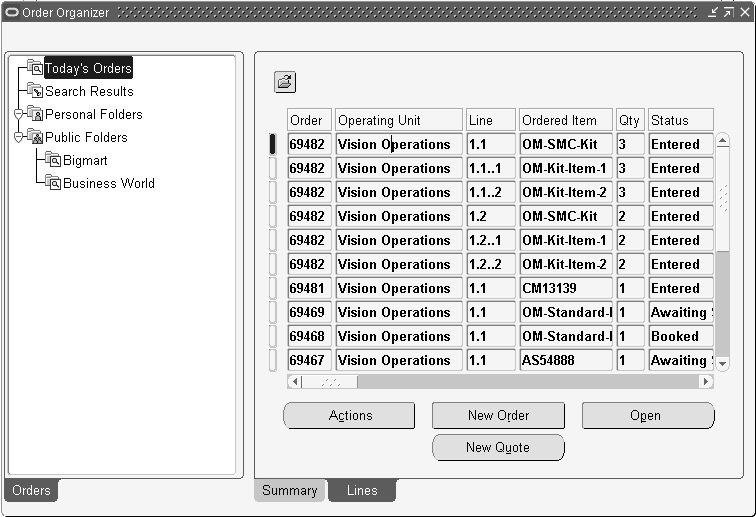
Task: Click the OM-Kit-Item-1 cell on line 1.1..1
Action: (566, 168)
